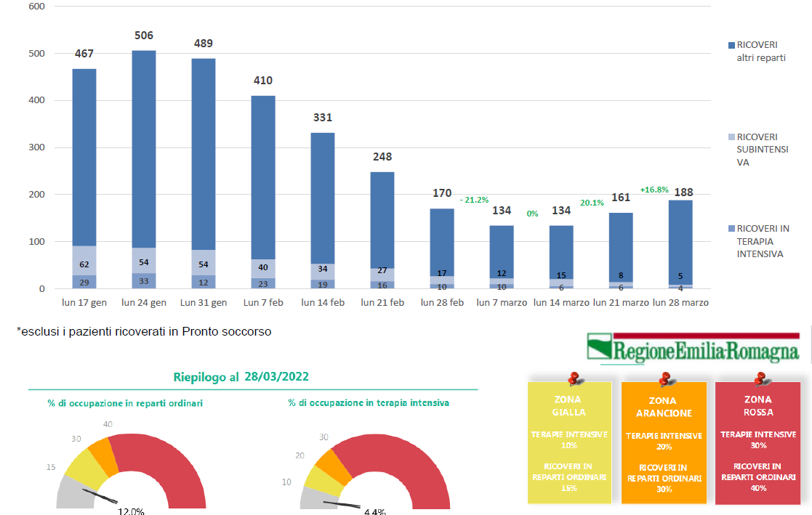Select the legend marker for Ricoveri Subintensiva
This screenshot has width=812, height=515.
pyautogui.click(x=731, y=137)
